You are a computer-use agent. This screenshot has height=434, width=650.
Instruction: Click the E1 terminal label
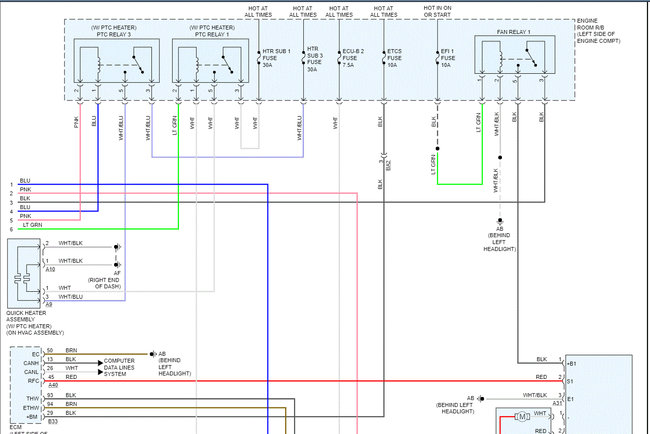point(570,399)
